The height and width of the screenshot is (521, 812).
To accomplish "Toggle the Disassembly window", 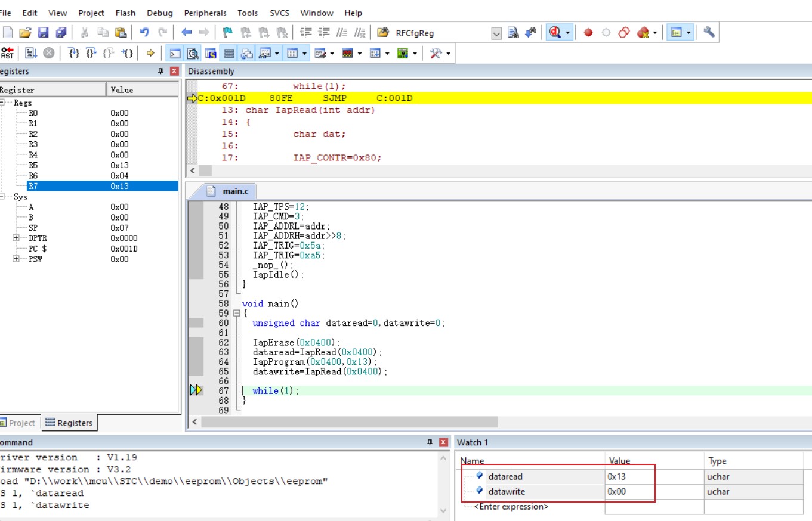I will [193, 53].
